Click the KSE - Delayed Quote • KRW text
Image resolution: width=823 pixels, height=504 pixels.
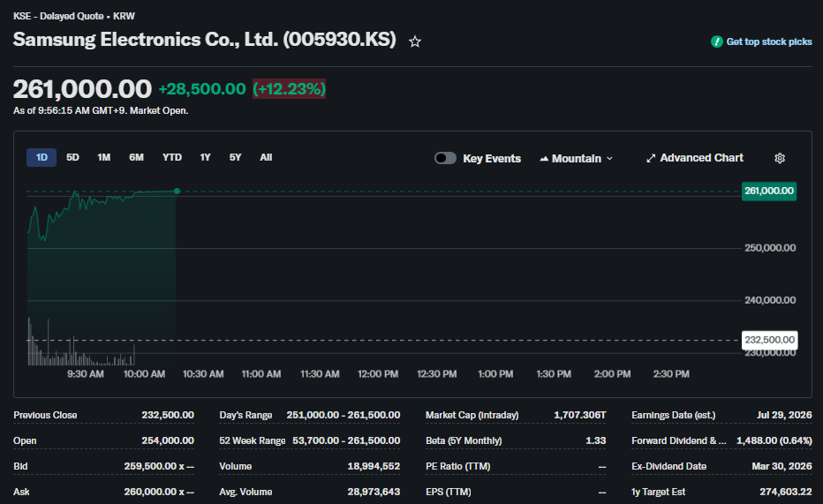click(74, 16)
